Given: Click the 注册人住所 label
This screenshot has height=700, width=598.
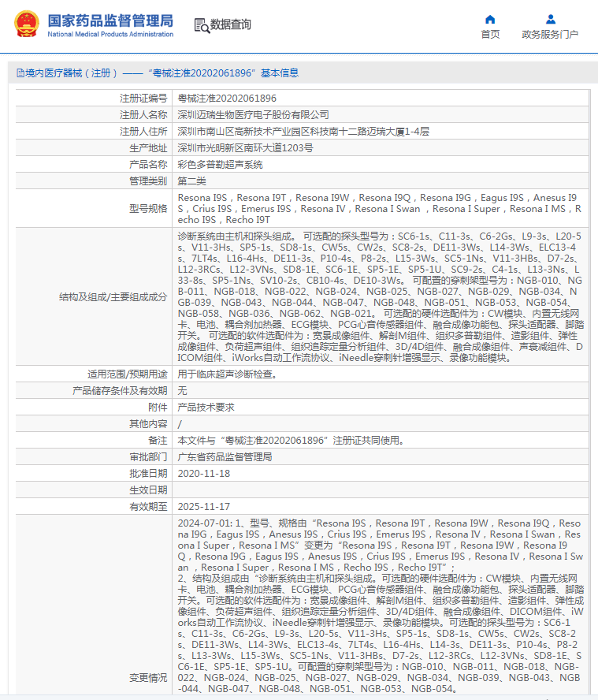Looking at the screenshot, I should pos(143,131).
